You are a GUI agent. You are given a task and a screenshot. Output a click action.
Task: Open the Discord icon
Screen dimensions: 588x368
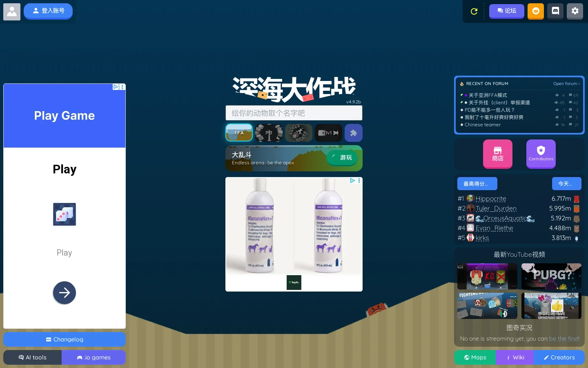pos(555,11)
